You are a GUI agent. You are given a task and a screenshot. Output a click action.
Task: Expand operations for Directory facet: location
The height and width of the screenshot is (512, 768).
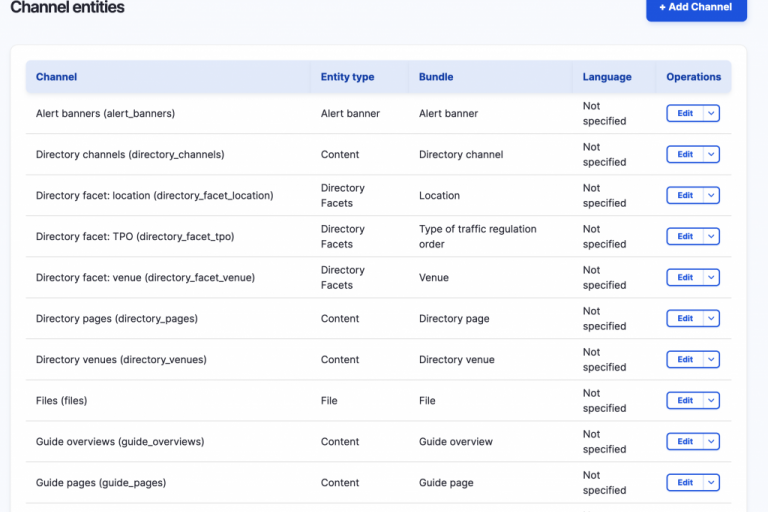(711, 196)
